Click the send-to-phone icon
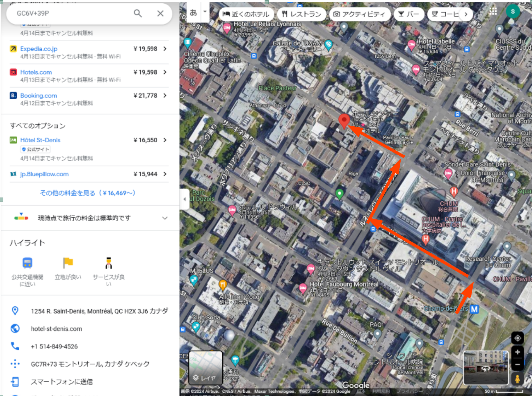The image size is (532, 396). (x=15, y=382)
